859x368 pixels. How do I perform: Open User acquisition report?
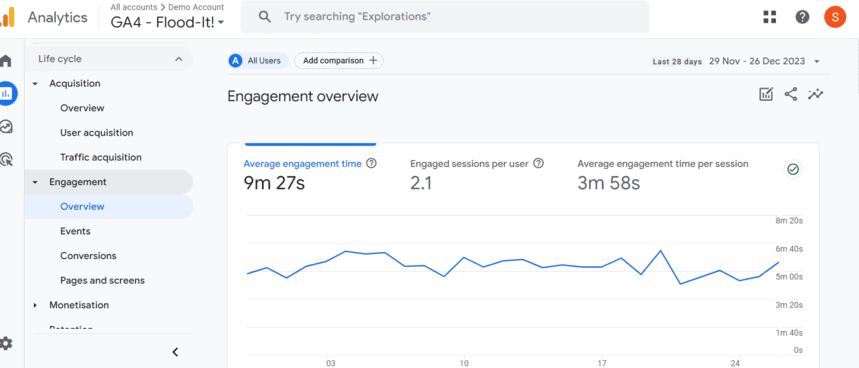point(96,133)
